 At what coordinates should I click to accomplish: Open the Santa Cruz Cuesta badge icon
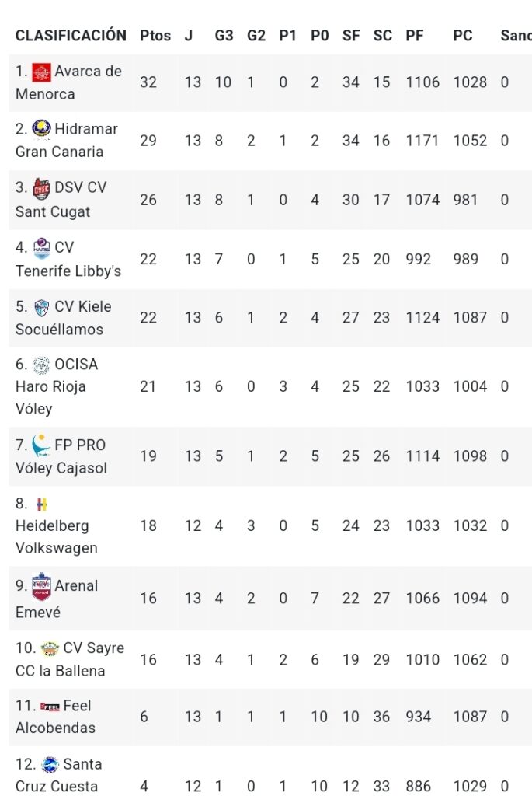[50, 765]
